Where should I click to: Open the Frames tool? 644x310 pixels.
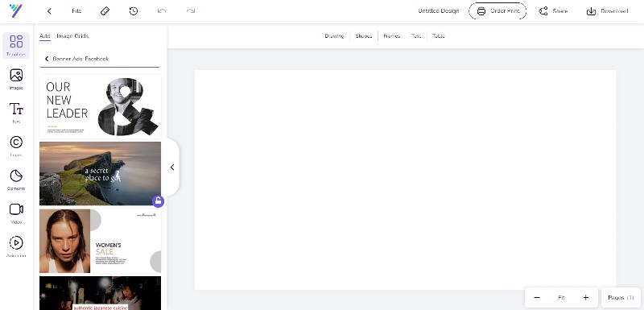(x=392, y=36)
